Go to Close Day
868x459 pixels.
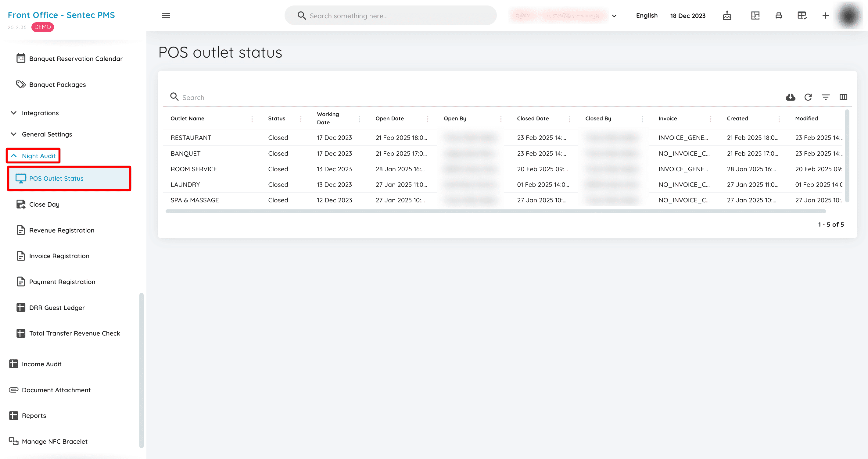tap(38, 205)
